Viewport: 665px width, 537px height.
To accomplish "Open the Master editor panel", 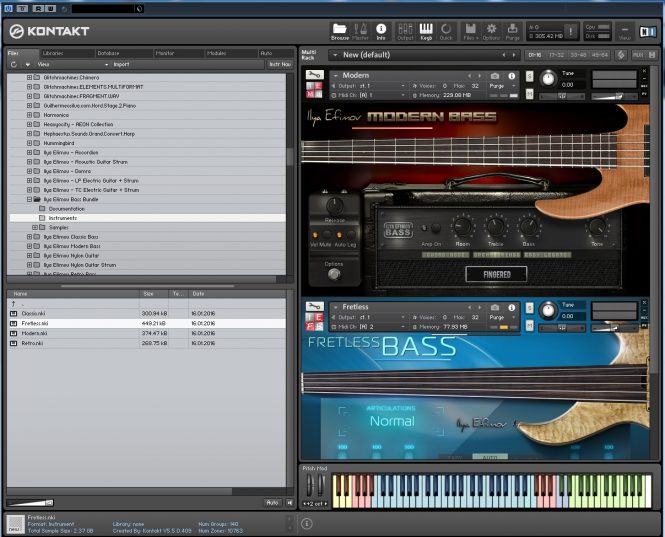I will (x=360, y=32).
